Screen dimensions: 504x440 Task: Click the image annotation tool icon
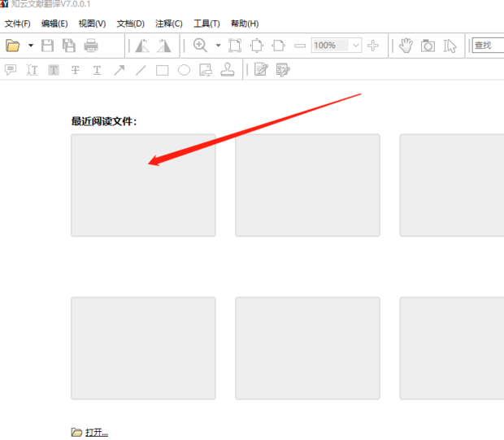206,69
